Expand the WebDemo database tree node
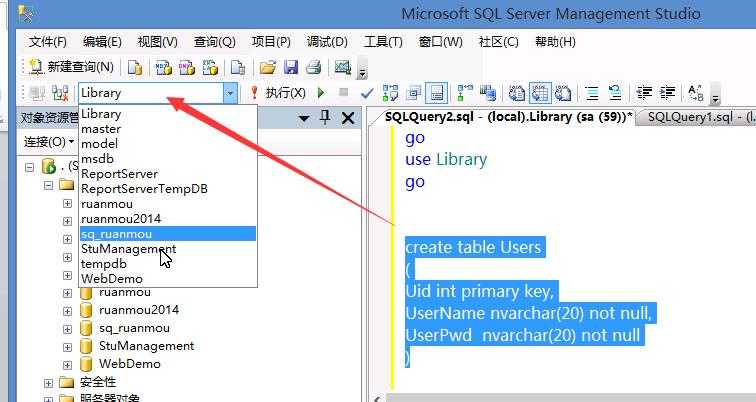The height and width of the screenshot is (402, 756). tap(68, 365)
